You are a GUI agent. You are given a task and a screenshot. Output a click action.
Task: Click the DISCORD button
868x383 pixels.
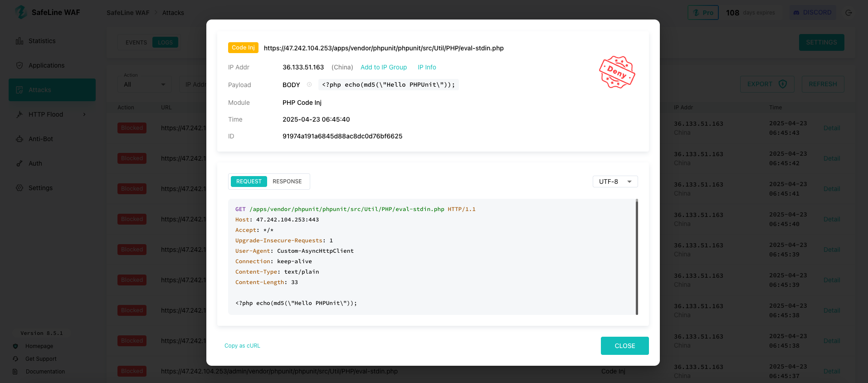tap(812, 12)
